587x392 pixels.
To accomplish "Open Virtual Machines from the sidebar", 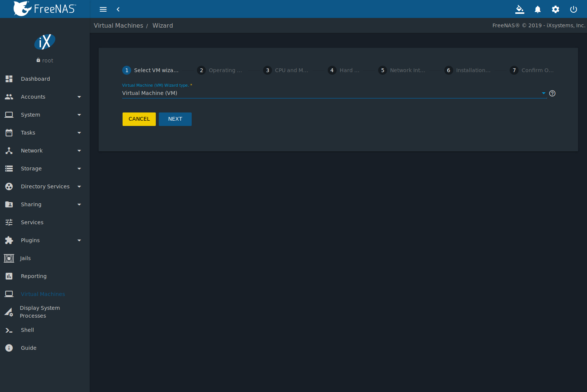I will tap(45, 294).
